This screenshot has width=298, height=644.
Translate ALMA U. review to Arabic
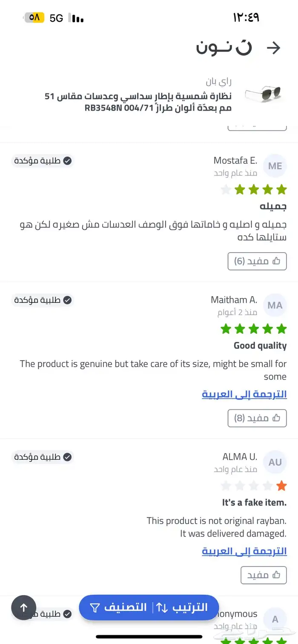pos(244,551)
